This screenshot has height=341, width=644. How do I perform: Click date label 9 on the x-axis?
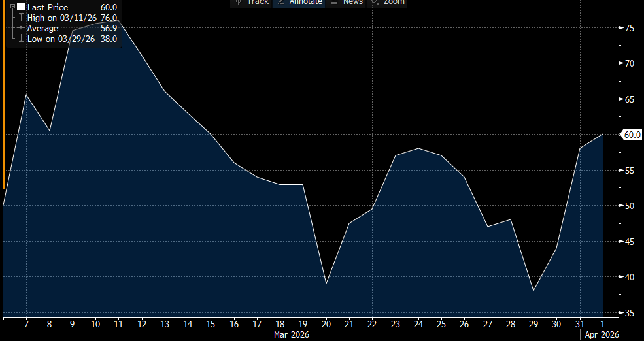tap(73, 324)
